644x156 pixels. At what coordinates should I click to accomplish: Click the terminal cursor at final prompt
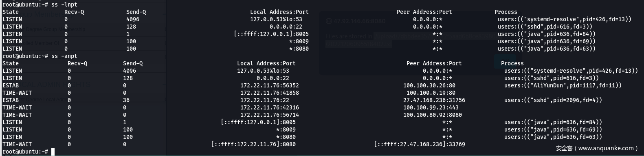tap(53, 152)
